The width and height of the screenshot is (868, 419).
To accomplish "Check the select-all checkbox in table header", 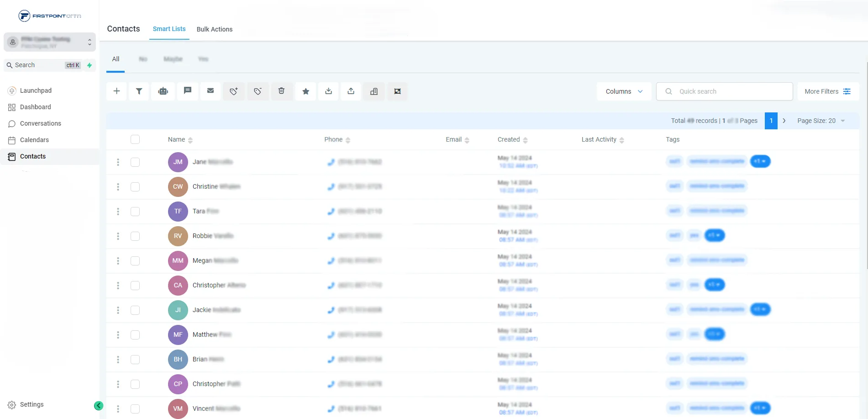I will tap(135, 139).
